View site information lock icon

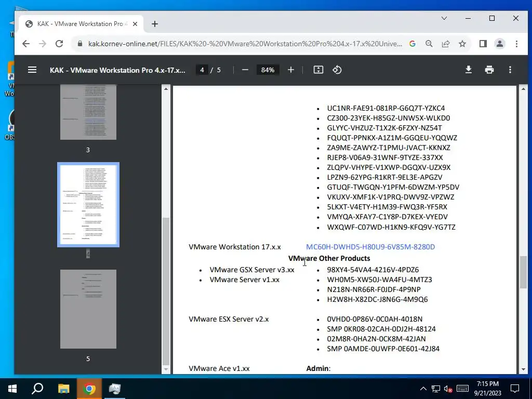point(80,44)
